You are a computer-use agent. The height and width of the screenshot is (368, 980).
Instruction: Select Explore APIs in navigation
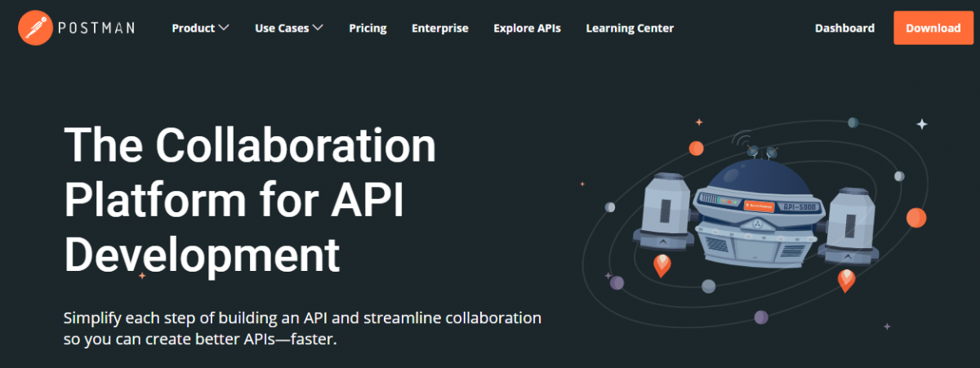(527, 28)
